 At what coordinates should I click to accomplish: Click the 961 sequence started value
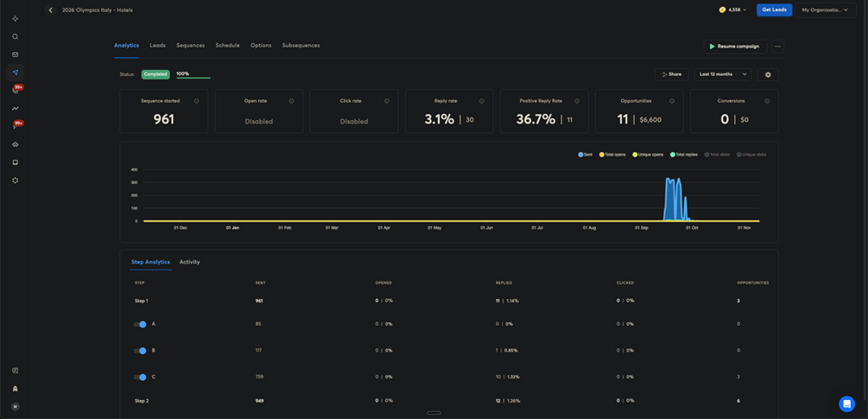click(x=164, y=119)
